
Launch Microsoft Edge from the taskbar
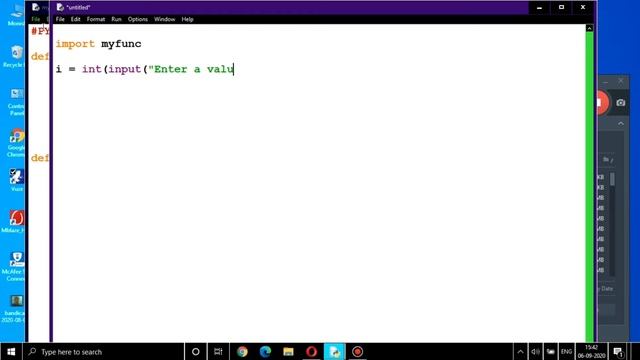pos(265,351)
